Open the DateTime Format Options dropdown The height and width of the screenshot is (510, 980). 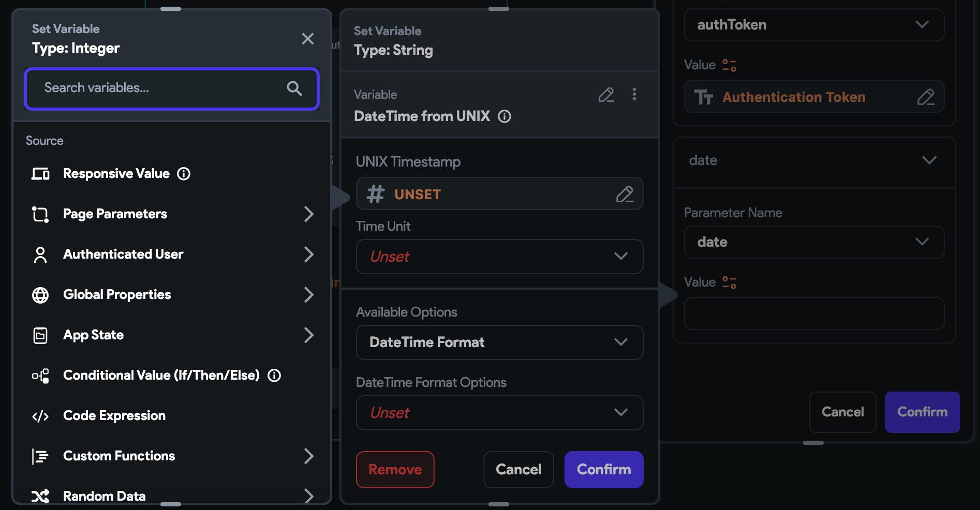click(499, 413)
